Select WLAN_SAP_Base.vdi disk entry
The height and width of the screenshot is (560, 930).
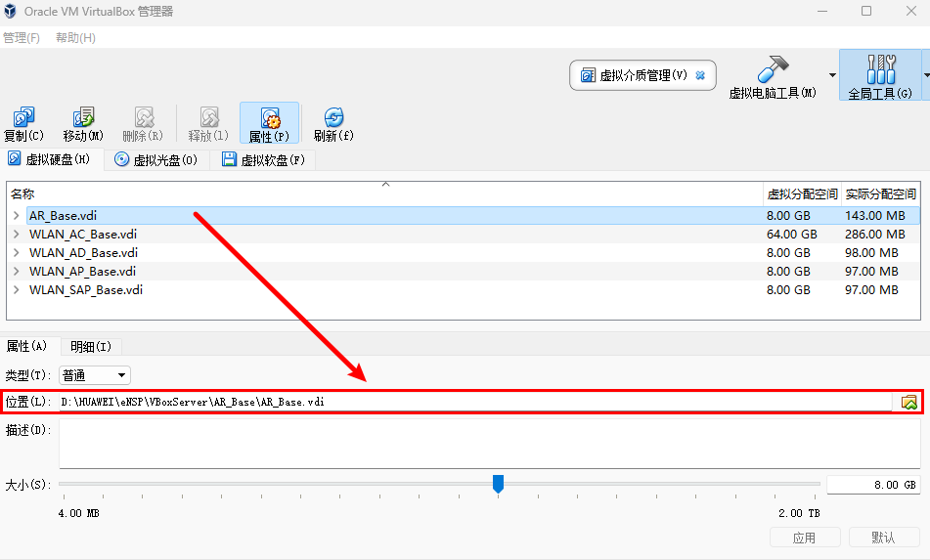[x=86, y=290]
